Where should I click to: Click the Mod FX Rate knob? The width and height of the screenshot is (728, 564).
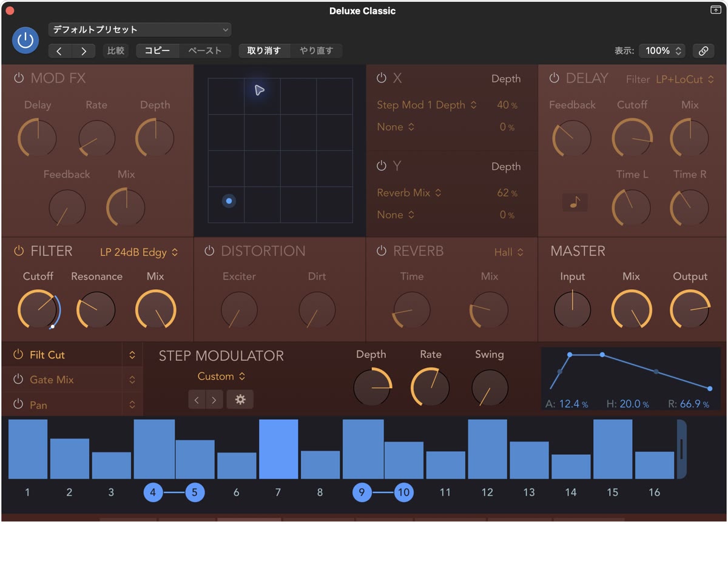coord(96,138)
